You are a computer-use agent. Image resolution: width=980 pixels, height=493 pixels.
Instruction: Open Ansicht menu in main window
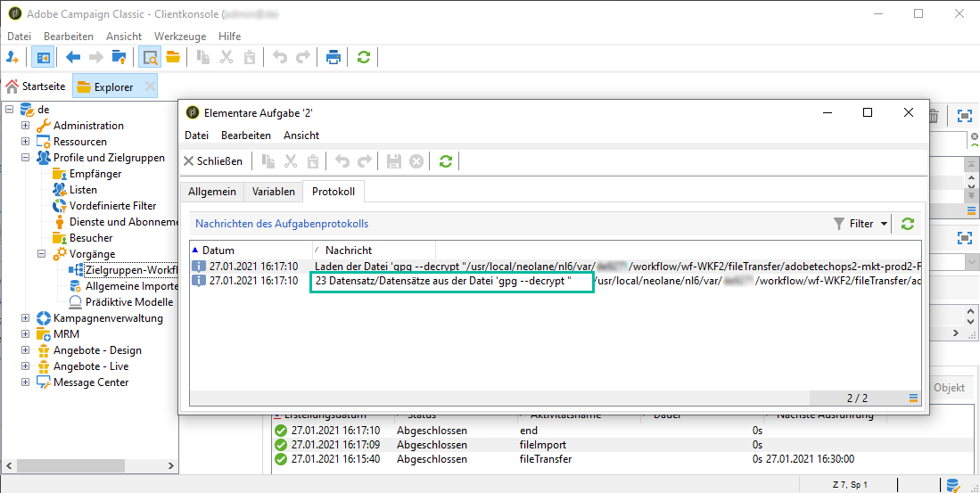point(124,37)
